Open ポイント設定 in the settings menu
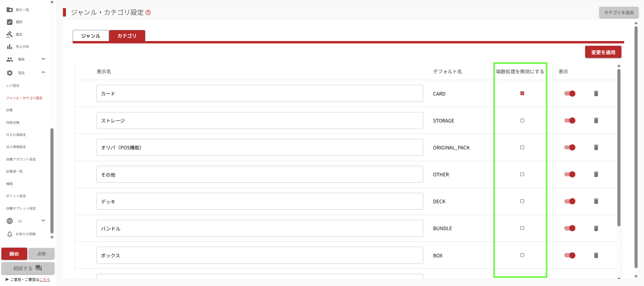The image size is (644, 286). 16,196
